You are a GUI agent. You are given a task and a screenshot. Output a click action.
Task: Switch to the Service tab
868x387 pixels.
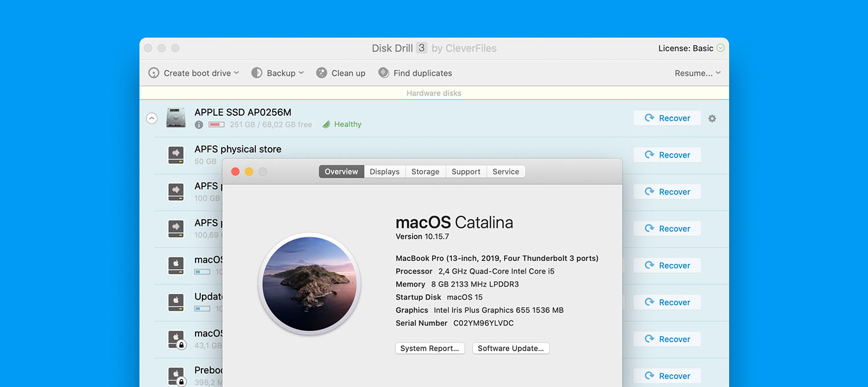coord(506,172)
